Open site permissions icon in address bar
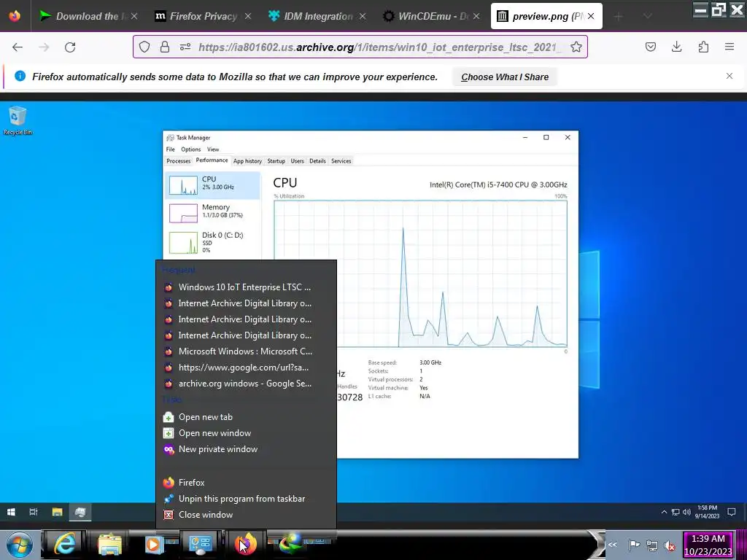The width and height of the screenshot is (747, 560). point(185,47)
